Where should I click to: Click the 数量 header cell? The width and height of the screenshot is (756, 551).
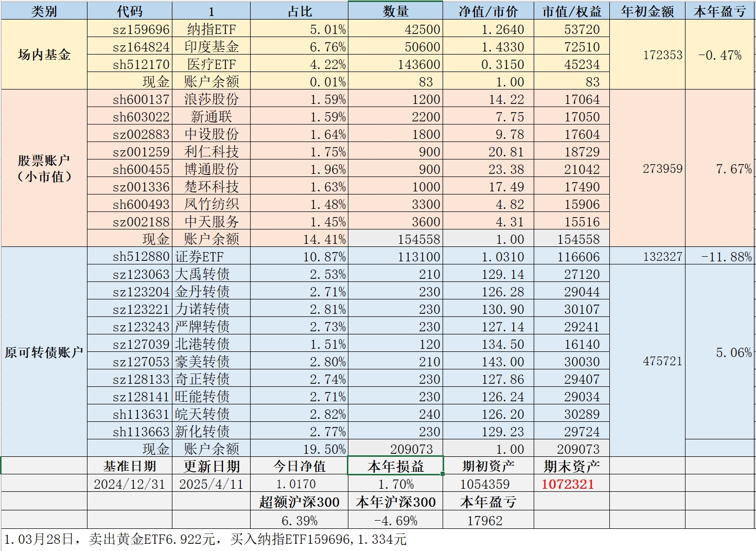[x=395, y=11]
